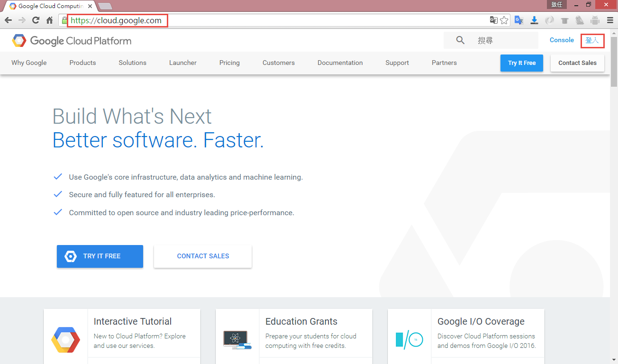Click the translate-this-page icon in the address bar
Image resolution: width=618 pixels, height=364 pixels.
pos(494,20)
